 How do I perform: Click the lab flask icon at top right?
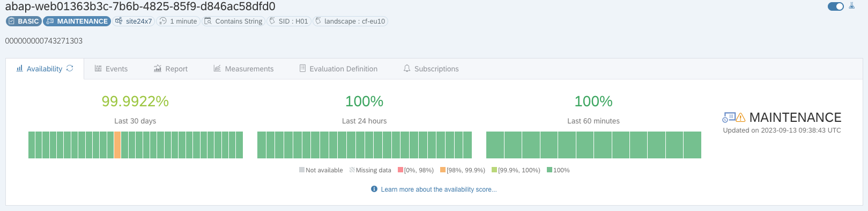(851, 6)
